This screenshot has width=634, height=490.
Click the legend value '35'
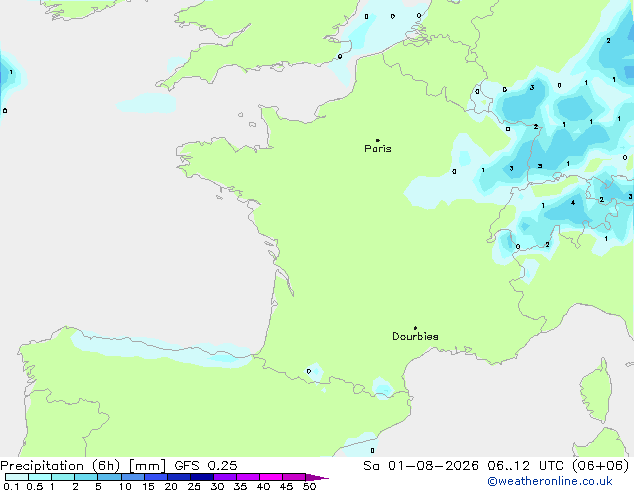[x=240, y=486]
